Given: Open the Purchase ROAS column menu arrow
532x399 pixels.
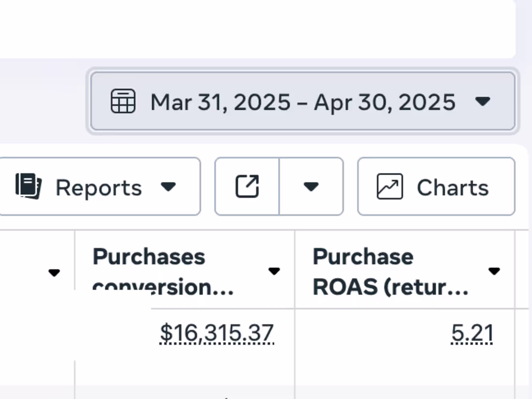Looking at the screenshot, I should [494, 271].
